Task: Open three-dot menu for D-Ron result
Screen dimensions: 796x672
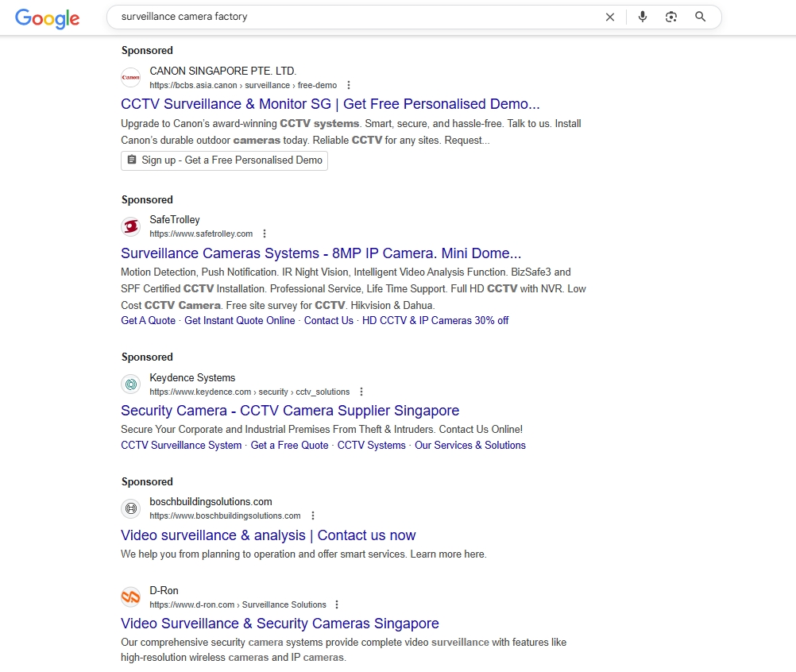Action: 337,604
